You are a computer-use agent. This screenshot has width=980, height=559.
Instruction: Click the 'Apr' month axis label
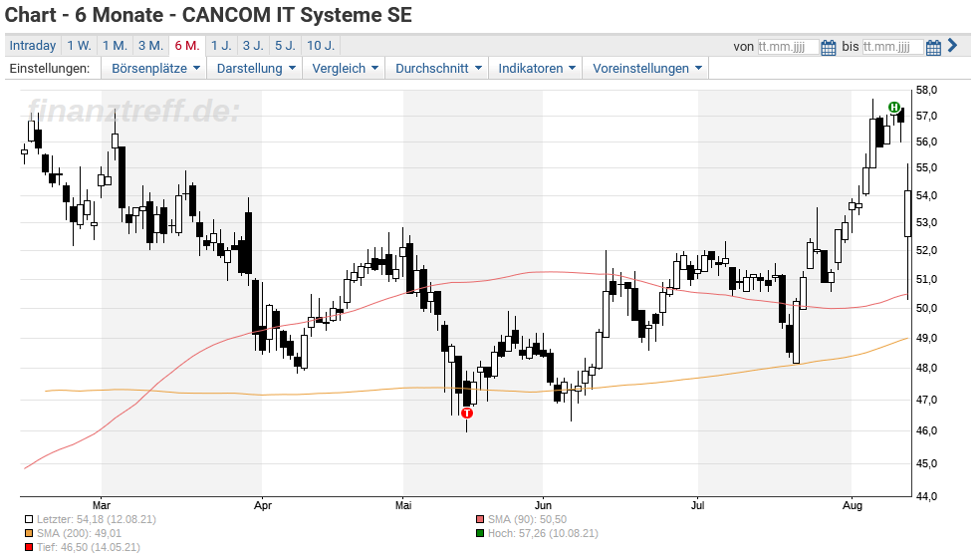tap(263, 505)
